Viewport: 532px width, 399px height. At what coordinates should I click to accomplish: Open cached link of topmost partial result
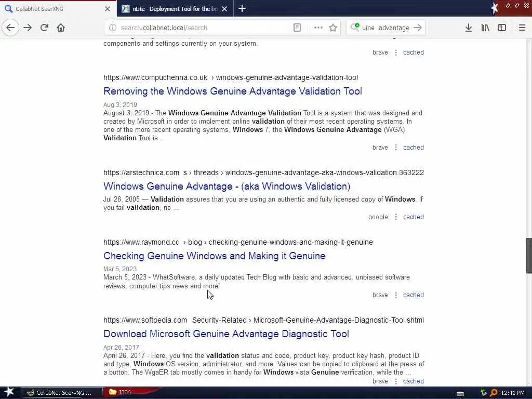[x=413, y=52]
